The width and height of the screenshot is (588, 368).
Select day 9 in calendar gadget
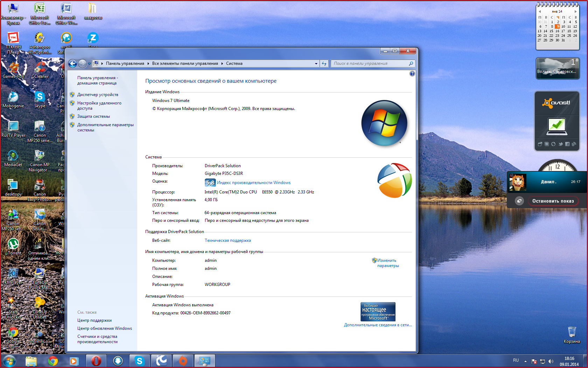[x=558, y=26]
